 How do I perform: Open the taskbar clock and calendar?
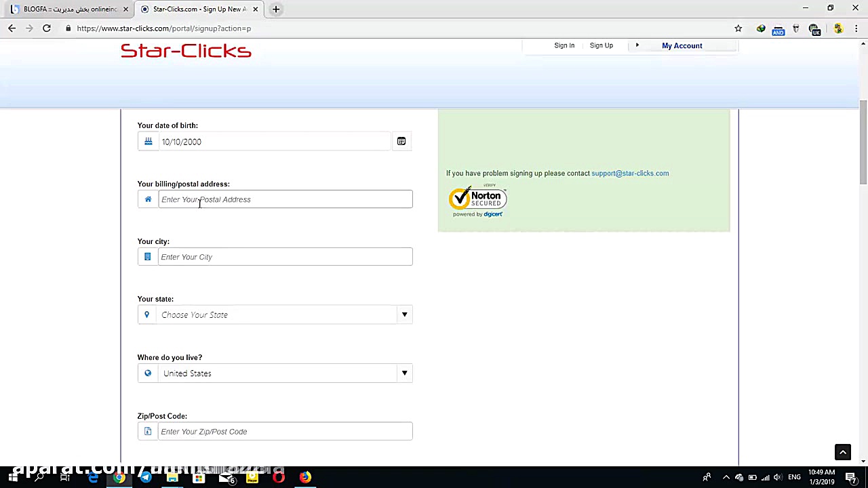(x=822, y=477)
